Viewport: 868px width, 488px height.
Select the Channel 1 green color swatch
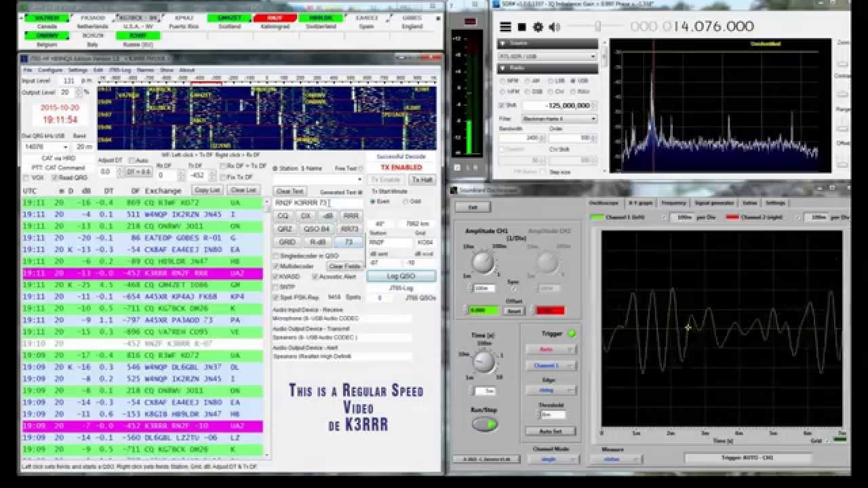point(597,218)
